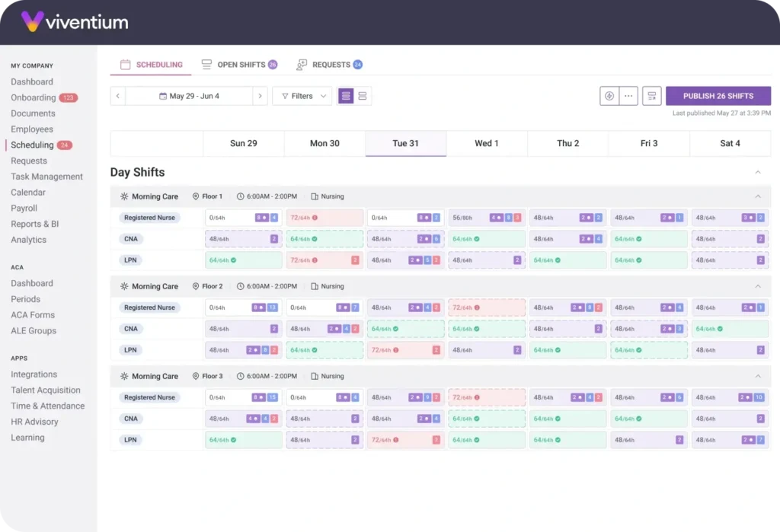Advance to next week arrow

261,96
